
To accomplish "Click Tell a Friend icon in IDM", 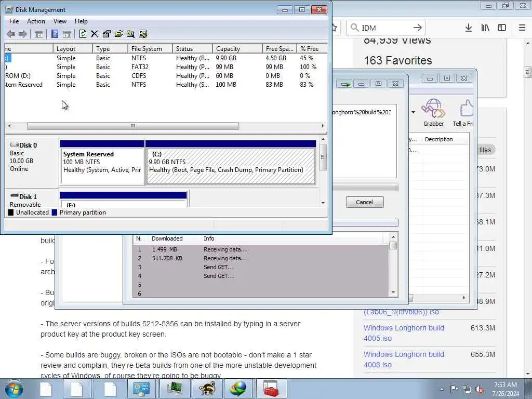I will click(463, 113).
